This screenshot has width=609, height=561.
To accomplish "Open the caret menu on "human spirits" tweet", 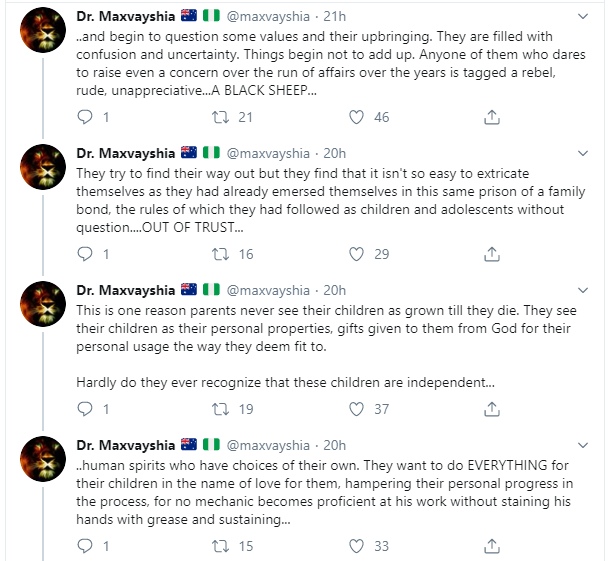I will tap(584, 446).
